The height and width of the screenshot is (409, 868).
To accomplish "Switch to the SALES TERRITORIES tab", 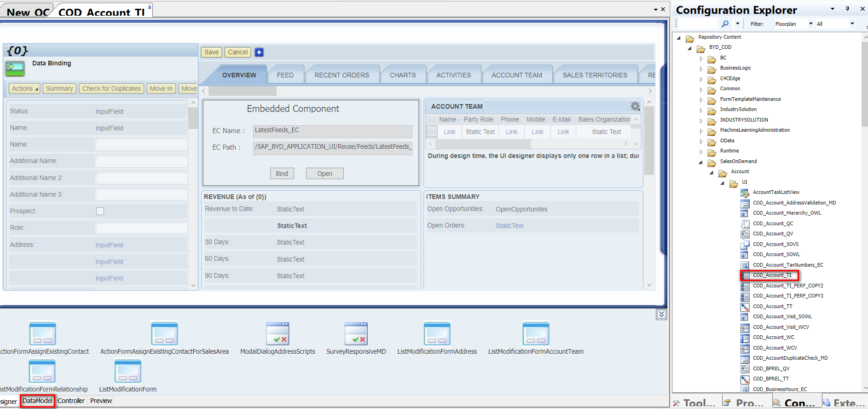I will click(x=595, y=75).
